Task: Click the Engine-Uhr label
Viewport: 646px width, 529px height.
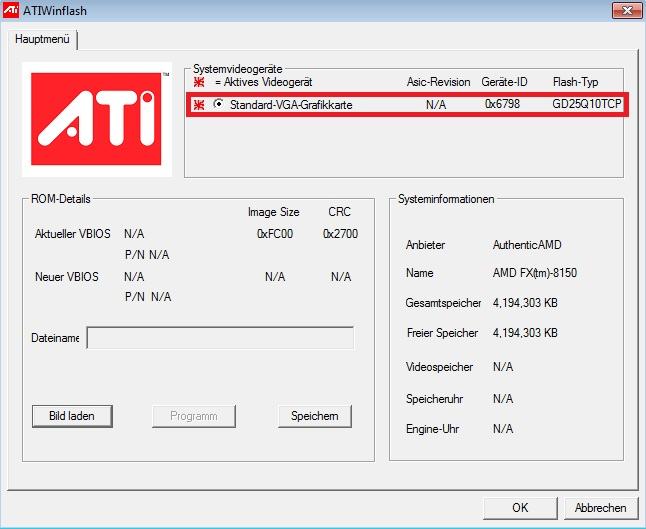Action: pos(432,429)
